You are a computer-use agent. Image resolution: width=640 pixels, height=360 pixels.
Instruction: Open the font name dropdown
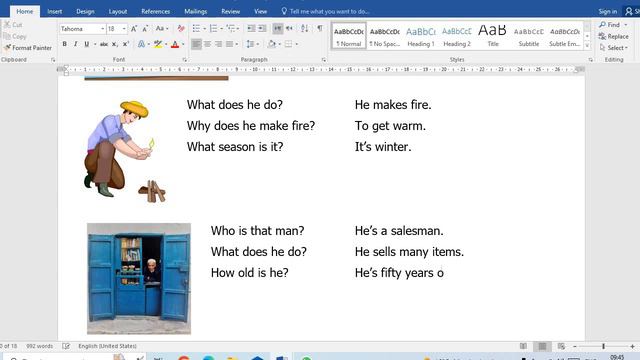[x=102, y=29]
